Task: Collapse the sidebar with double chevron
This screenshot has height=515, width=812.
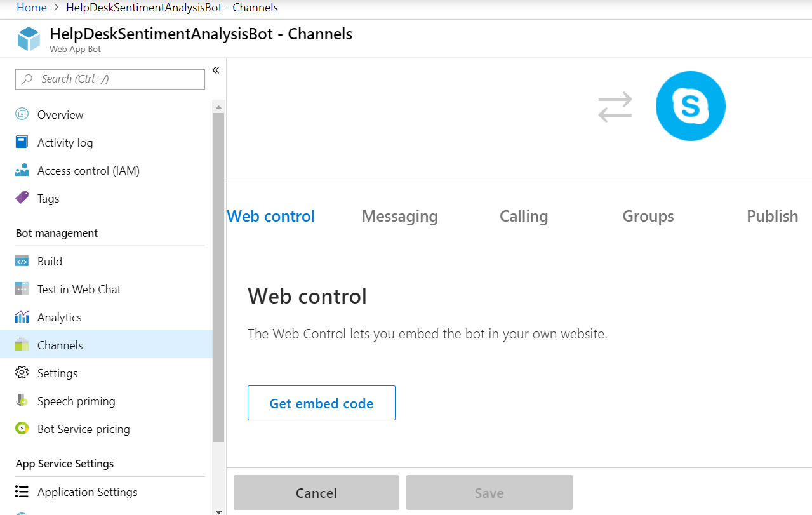Action: point(215,70)
